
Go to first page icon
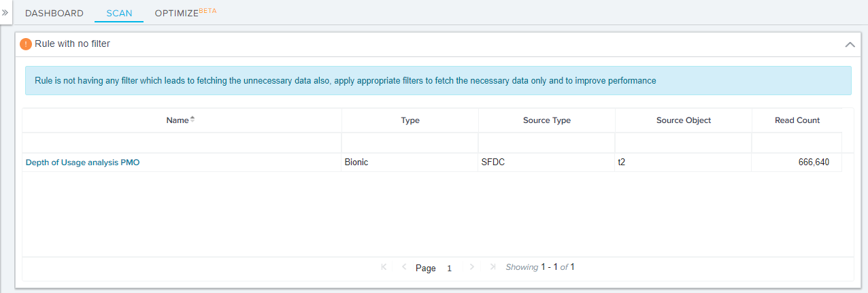(x=384, y=267)
